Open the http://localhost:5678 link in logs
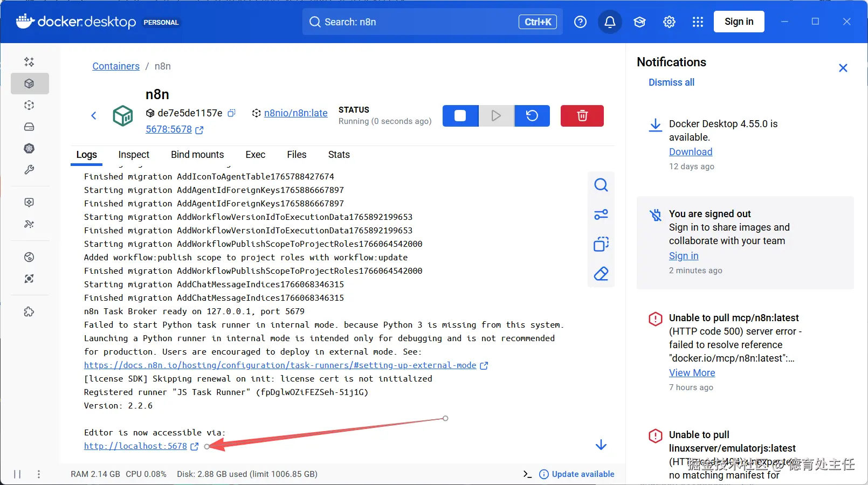The height and width of the screenshot is (485, 868). coord(136,446)
